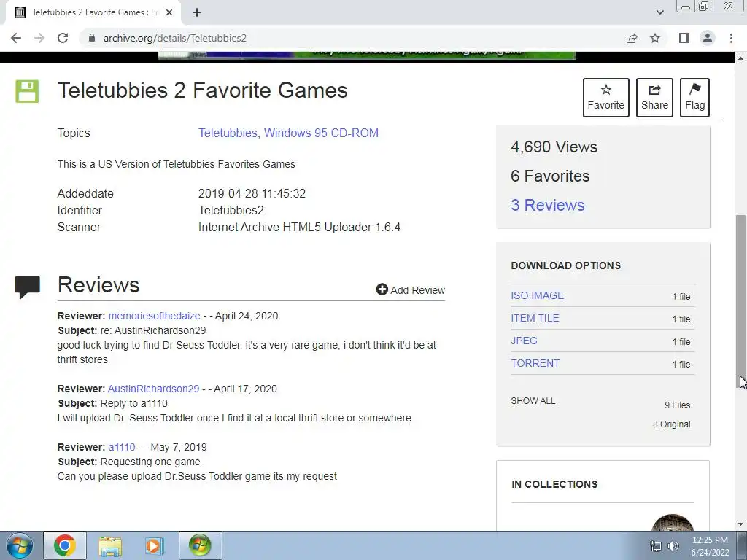This screenshot has width=747, height=560.
Task: Flag this item with the Flag button
Action: point(694,98)
